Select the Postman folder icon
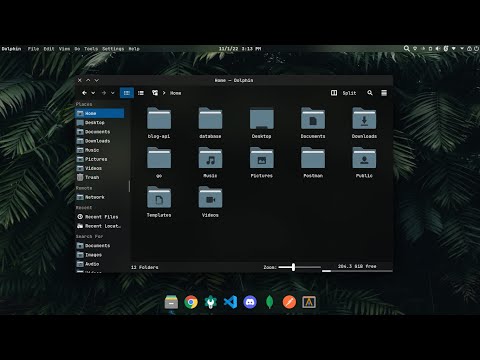The width and height of the screenshot is (480, 360). (x=313, y=158)
